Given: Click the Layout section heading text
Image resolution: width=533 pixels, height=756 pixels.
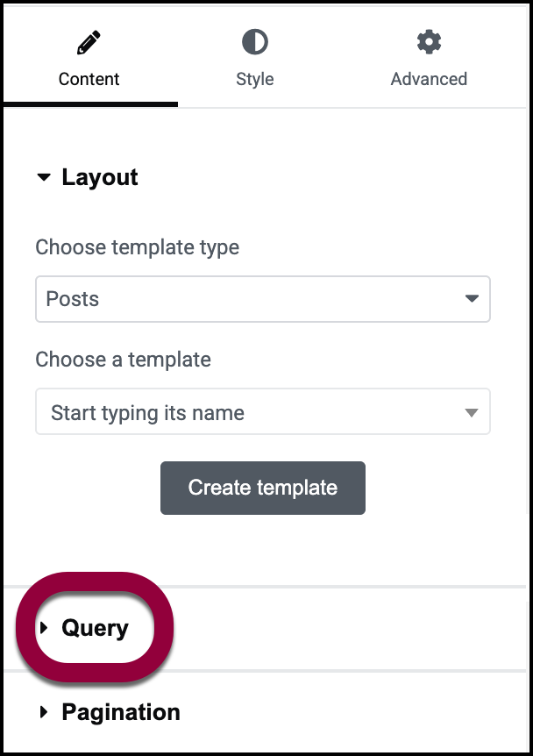Looking at the screenshot, I should coord(100,178).
